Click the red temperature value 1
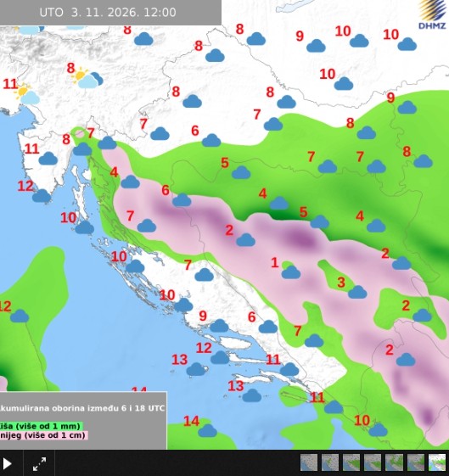Viewport: 449px width, 476px height. click(275, 262)
